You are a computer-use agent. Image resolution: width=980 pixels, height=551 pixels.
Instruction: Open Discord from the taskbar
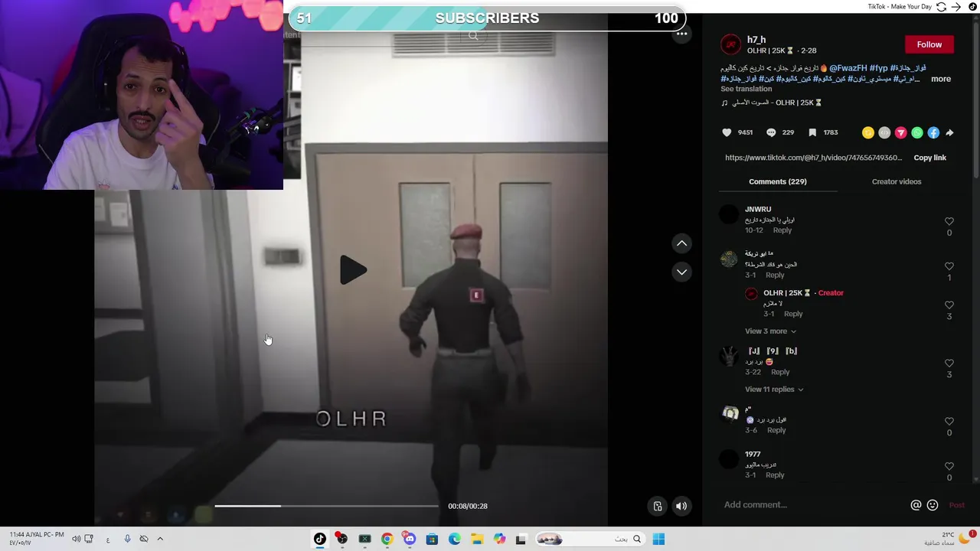(x=410, y=539)
